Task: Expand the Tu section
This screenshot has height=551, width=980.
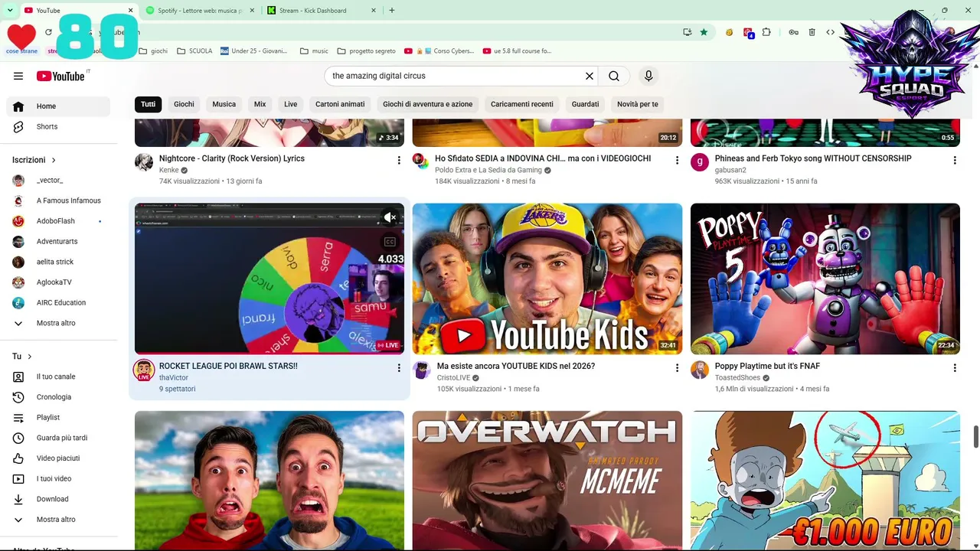Action: tap(22, 357)
